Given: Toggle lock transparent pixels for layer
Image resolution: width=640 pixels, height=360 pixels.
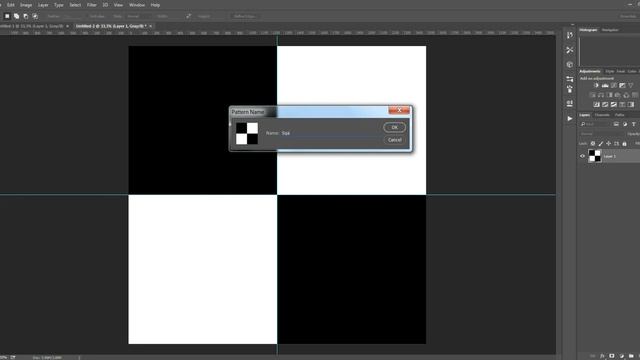Looking at the screenshot, I should pyautogui.click(x=593, y=144).
